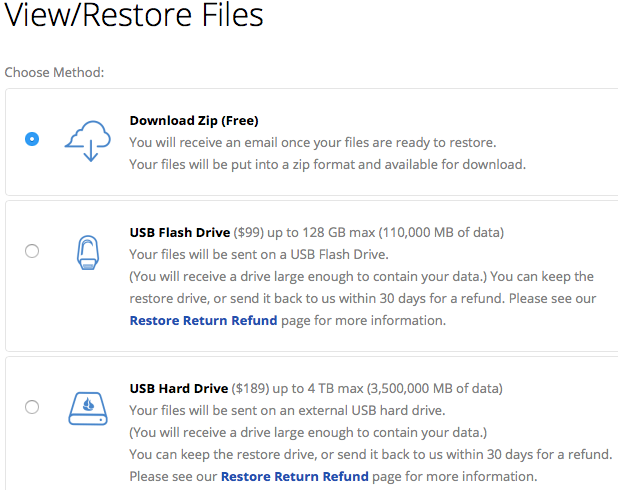Click the Choose Method label
Viewport: 618px width, 490px height.
click(x=54, y=73)
